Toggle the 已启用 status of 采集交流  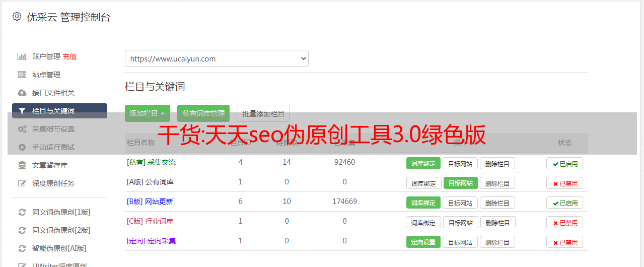[565, 163]
